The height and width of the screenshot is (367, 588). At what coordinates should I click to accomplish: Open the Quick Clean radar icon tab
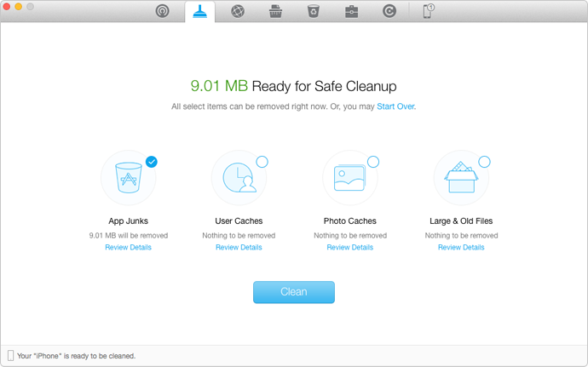(163, 11)
